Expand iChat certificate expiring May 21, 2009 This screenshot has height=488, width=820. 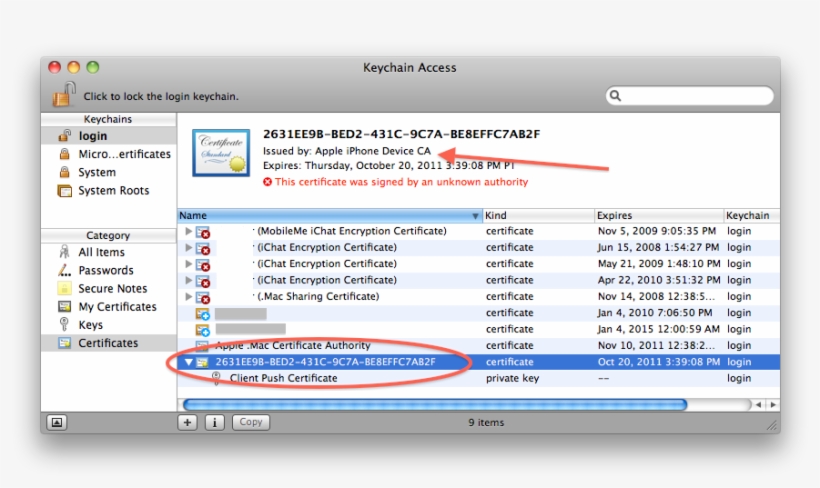188,264
